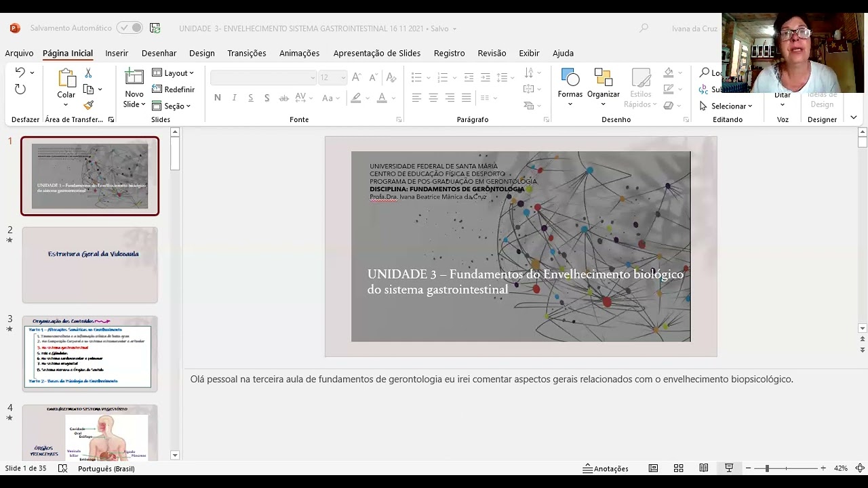Switch to the Exibir tab

pos(529,53)
